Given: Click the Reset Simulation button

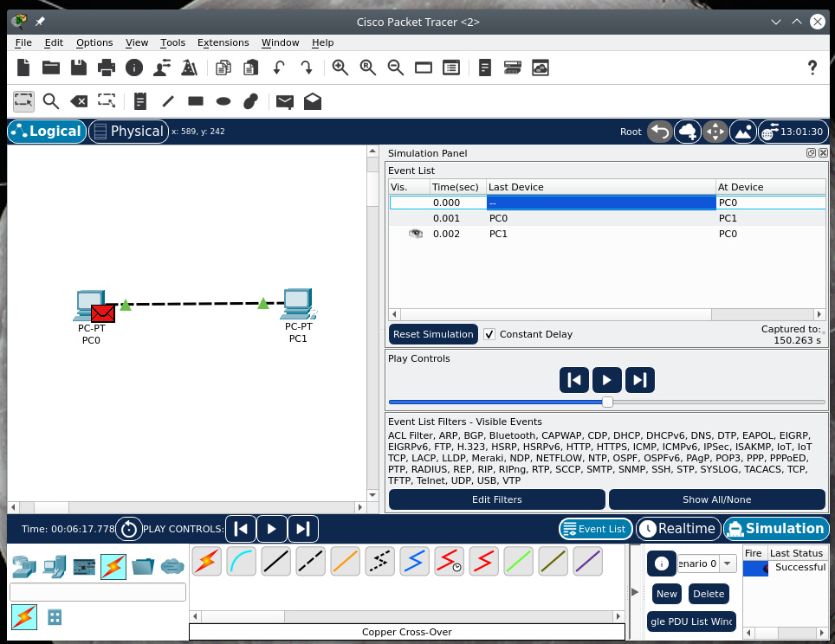Looking at the screenshot, I should point(433,334).
